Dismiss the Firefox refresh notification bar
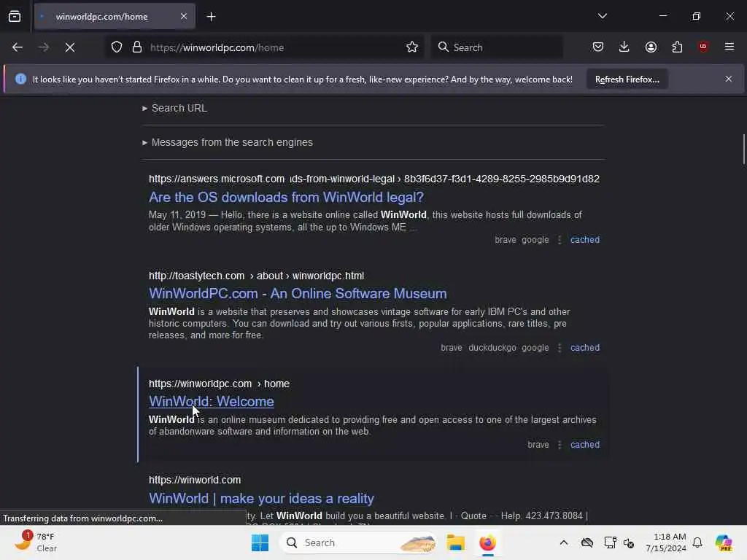 point(729,79)
